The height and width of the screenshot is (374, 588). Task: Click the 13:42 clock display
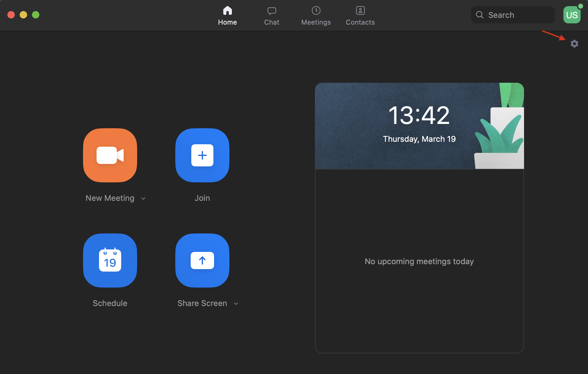pyautogui.click(x=419, y=115)
